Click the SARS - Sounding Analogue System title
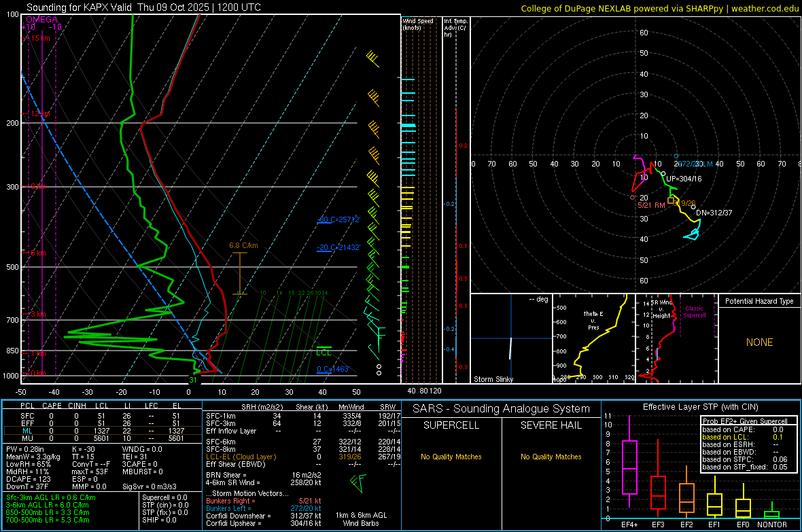The image size is (802, 532). click(x=502, y=409)
